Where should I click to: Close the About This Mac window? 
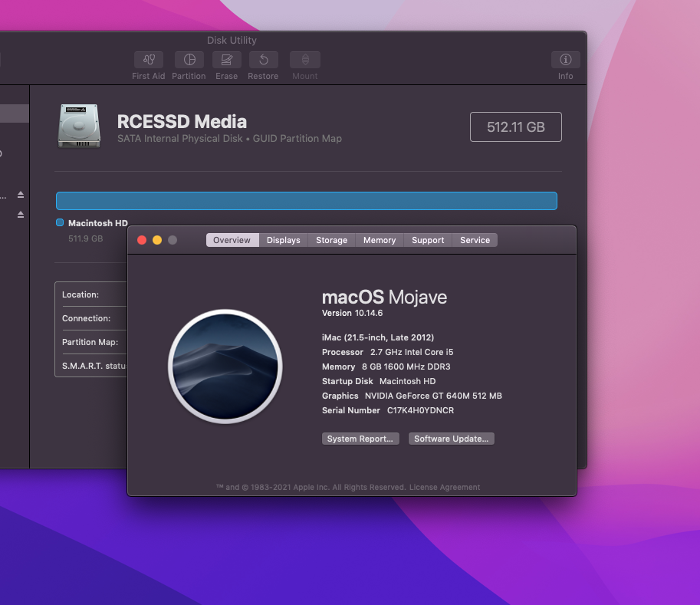point(142,240)
